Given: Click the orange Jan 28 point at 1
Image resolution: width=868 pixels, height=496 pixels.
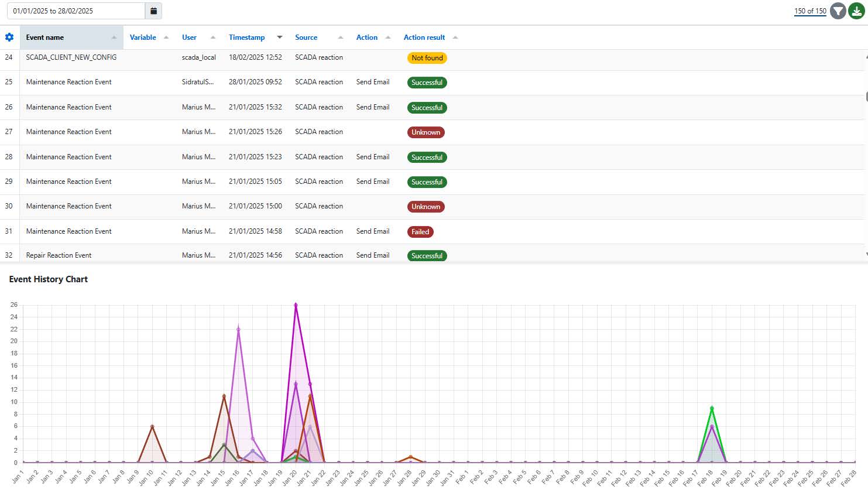Looking at the screenshot, I should [411, 457].
